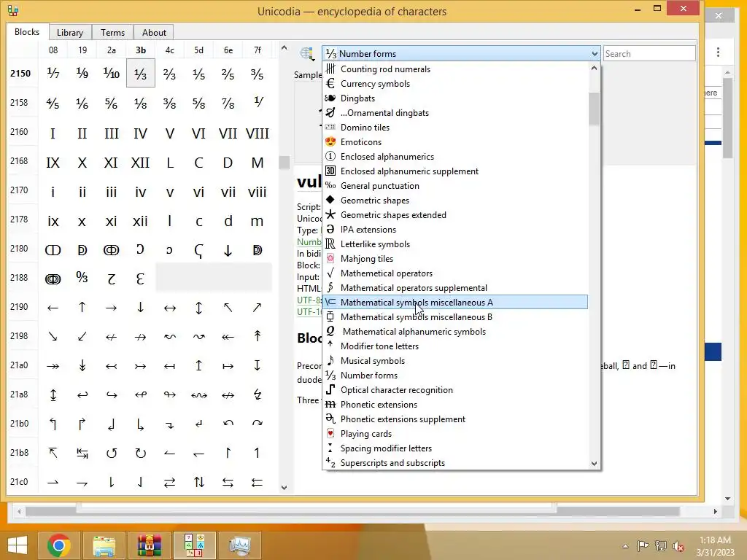Viewport: 747px width, 560px height.
Task: Select clockwise open circle arrow character
Action: [140, 453]
